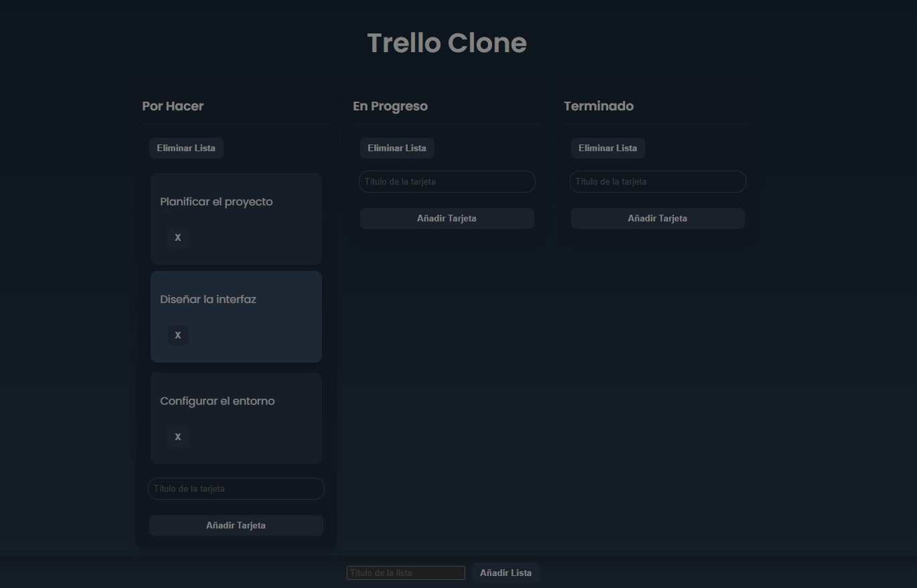Click the 'Trello Clone' heading

point(446,42)
